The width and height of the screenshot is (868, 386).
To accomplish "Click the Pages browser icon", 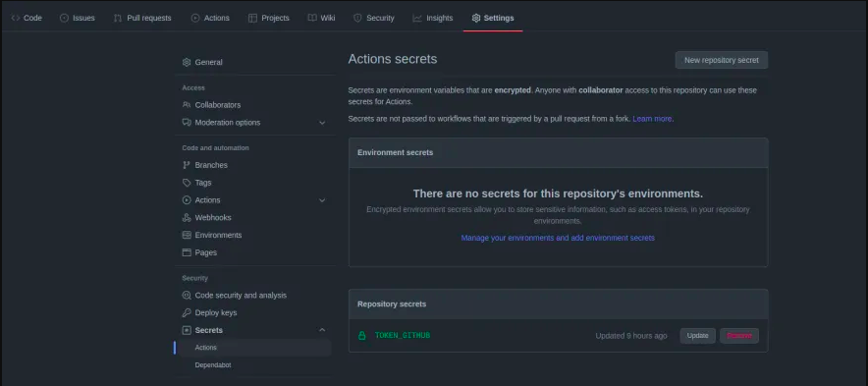I will (x=187, y=252).
